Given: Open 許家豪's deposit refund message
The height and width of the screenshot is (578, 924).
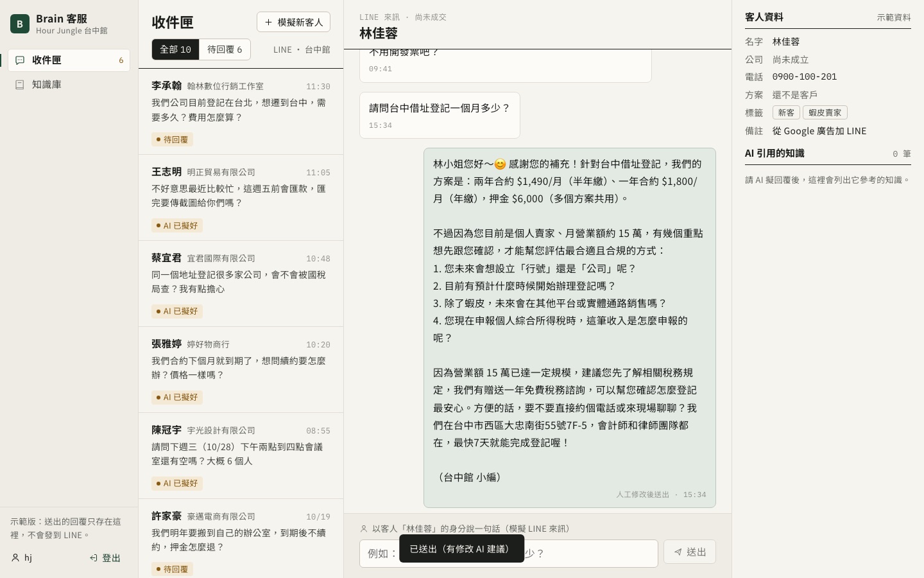Looking at the screenshot, I should click(x=241, y=538).
